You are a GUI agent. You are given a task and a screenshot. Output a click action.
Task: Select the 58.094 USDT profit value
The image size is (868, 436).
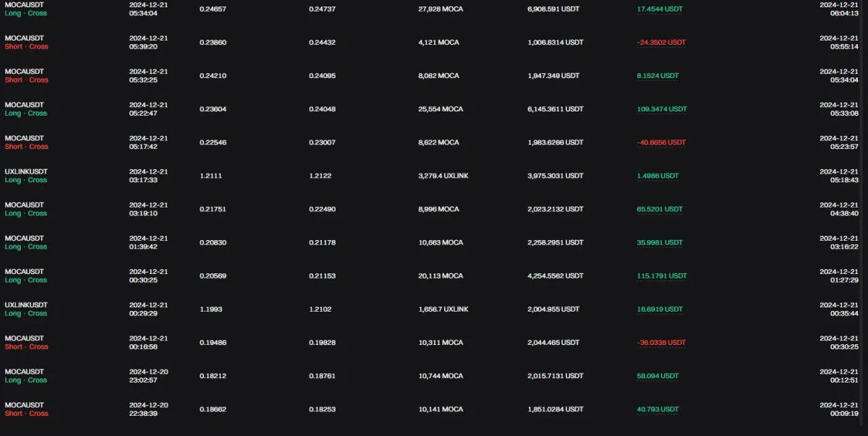click(x=658, y=376)
